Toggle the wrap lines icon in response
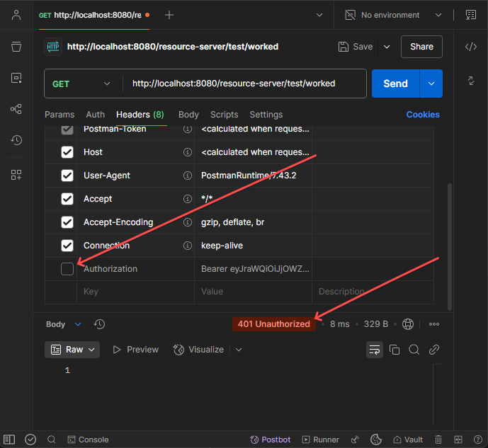 [375, 350]
